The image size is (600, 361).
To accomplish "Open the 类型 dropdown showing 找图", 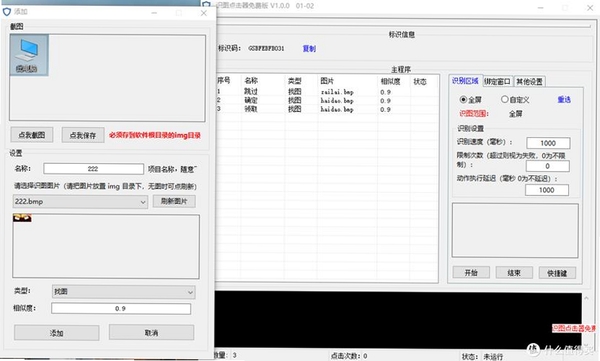I will coord(123,292).
